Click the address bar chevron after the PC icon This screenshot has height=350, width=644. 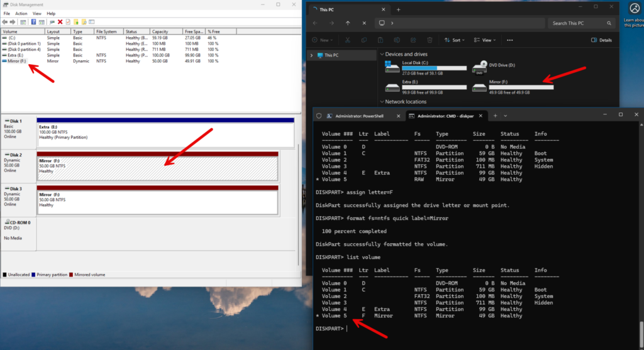tap(392, 23)
